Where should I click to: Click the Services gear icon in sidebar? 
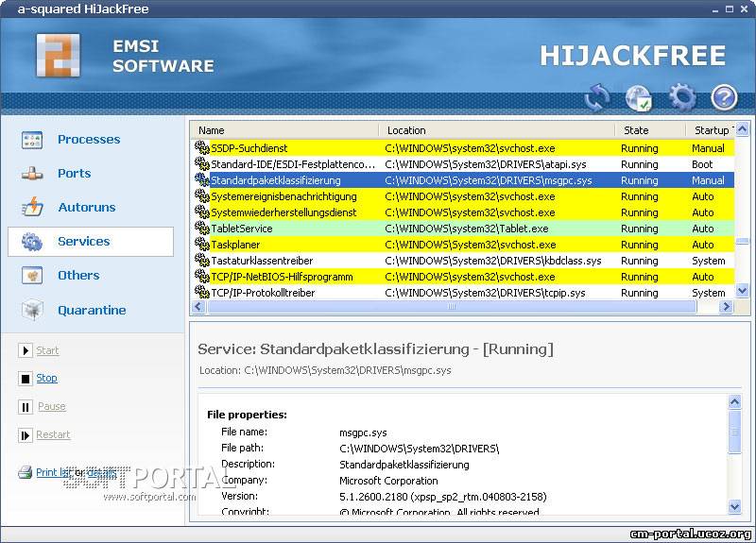pos(32,242)
